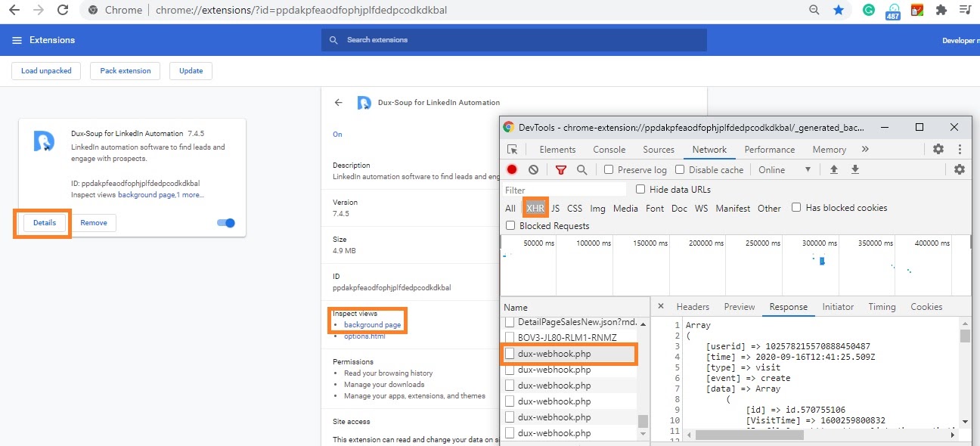Open DevTools settings gear in the tab bar
The width and height of the screenshot is (980, 446).
pos(938,150)
